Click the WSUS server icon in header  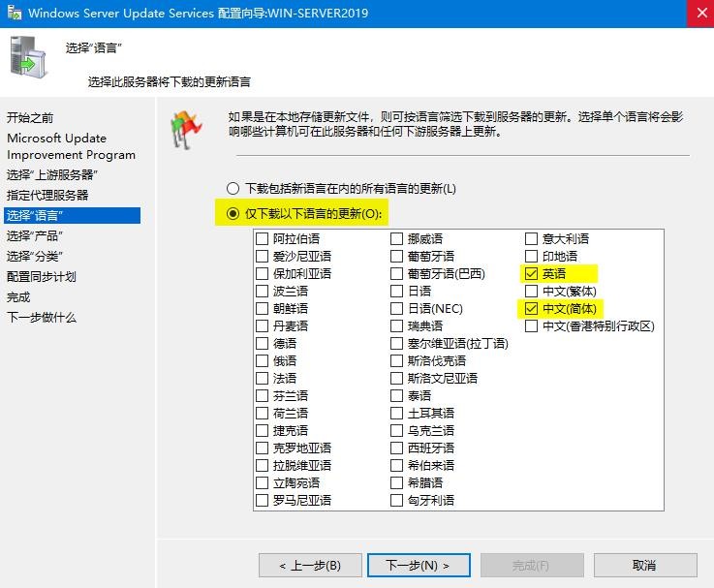(27, 54)
